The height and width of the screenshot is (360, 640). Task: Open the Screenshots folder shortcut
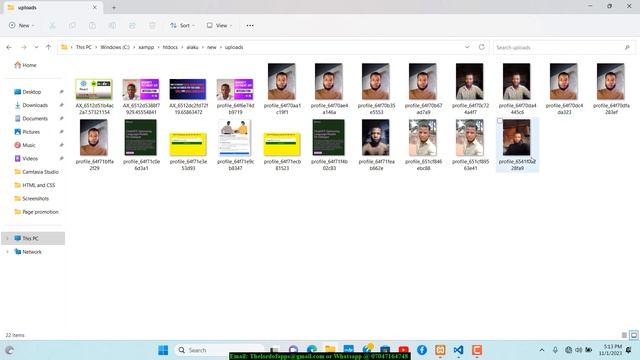pyautogui.click(x=31, y=199)
